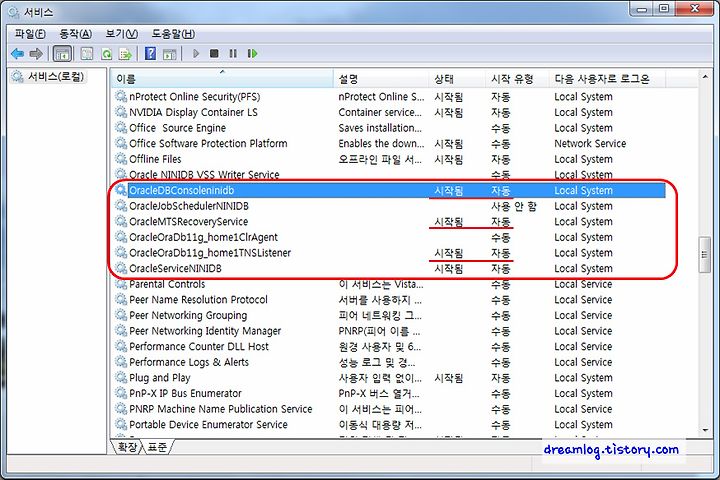
Task: Click the gear icon of OracleServiceNINIDB
Action: [121, 268]
